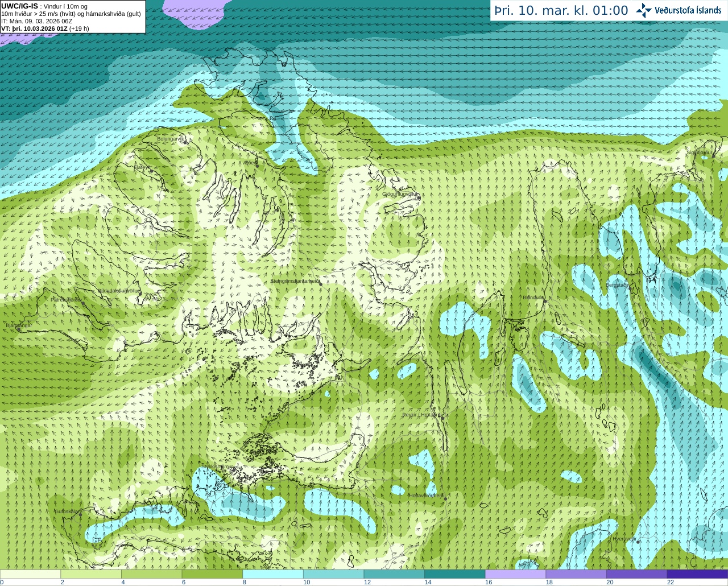Viewport: 728px width, 586px height.
Task: Select the Hveravellir station marker
Action: tap(638, 542)
